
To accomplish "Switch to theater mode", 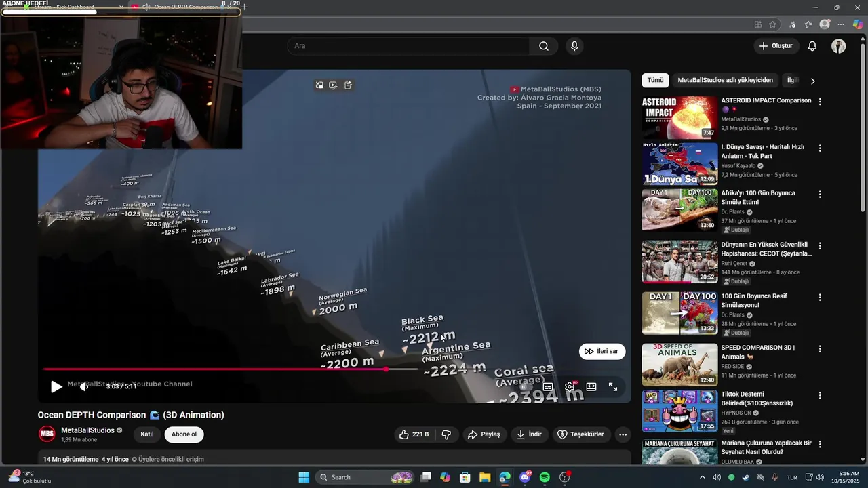I will [x=591, y=386].
